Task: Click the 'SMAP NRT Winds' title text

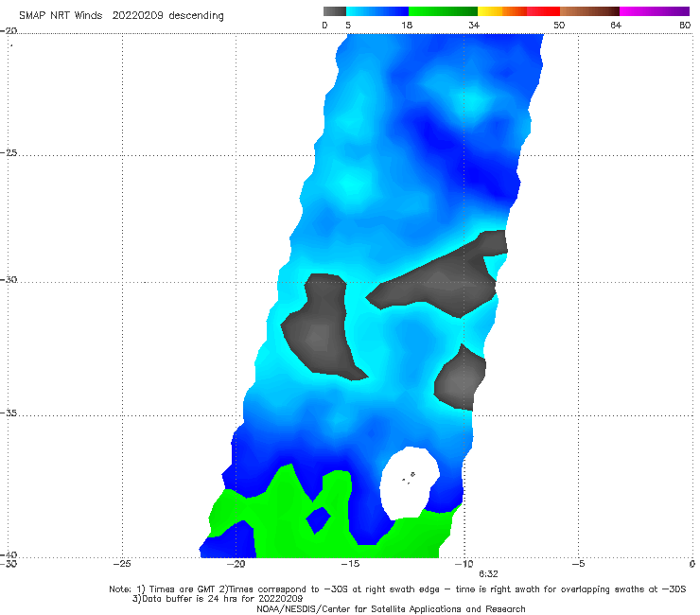Action: (x=61, y=15)
